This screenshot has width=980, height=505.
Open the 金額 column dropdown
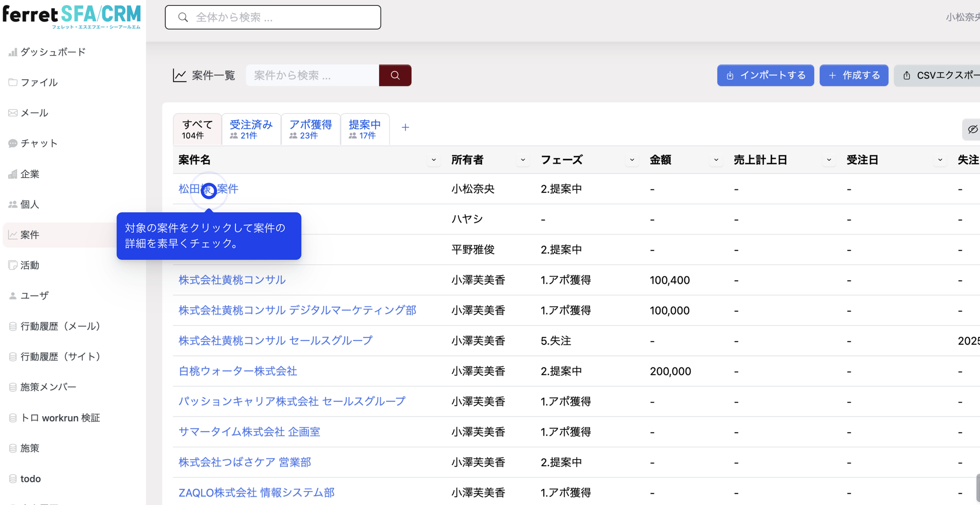(x=716, y=160)
